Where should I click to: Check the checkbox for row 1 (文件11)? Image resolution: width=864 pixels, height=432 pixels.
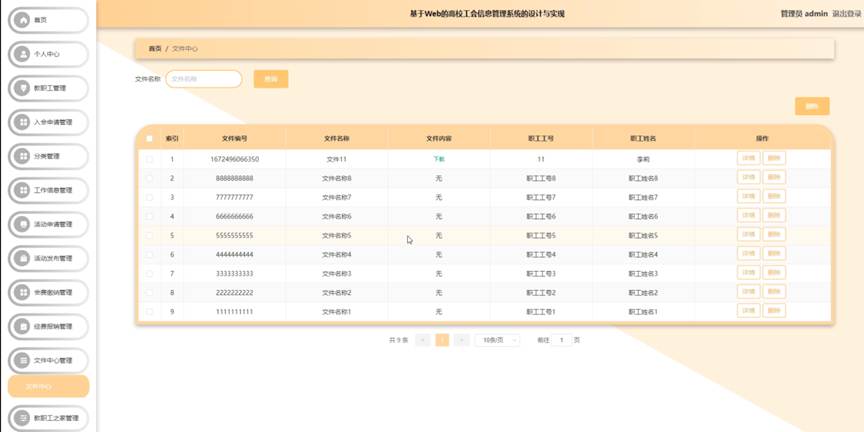(149, 159)
